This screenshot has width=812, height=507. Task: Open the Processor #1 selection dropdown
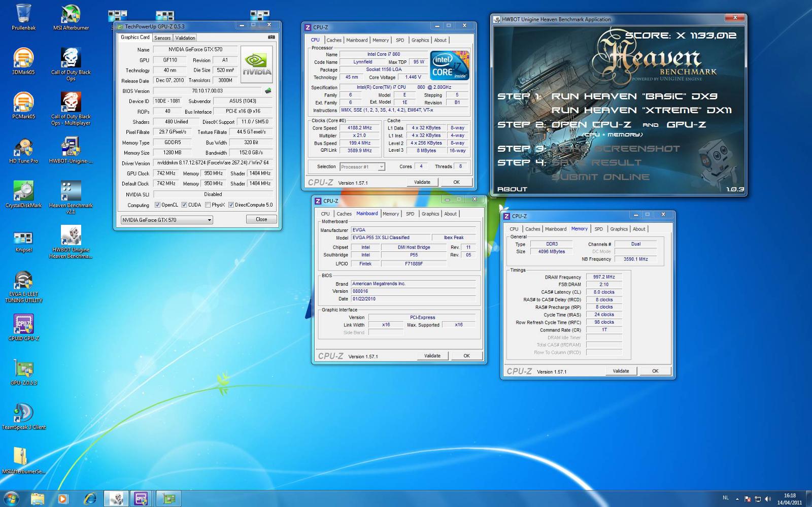click(362, 166)
